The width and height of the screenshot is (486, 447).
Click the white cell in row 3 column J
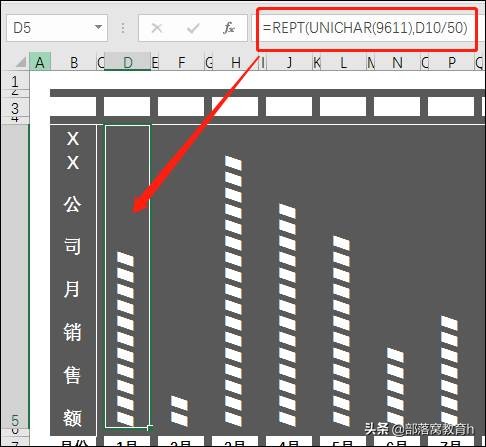(x=289, y=107)
